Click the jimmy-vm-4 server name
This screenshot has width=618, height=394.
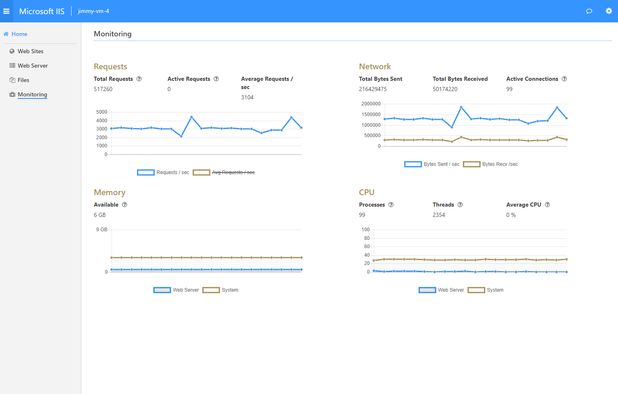pos(93,11)
